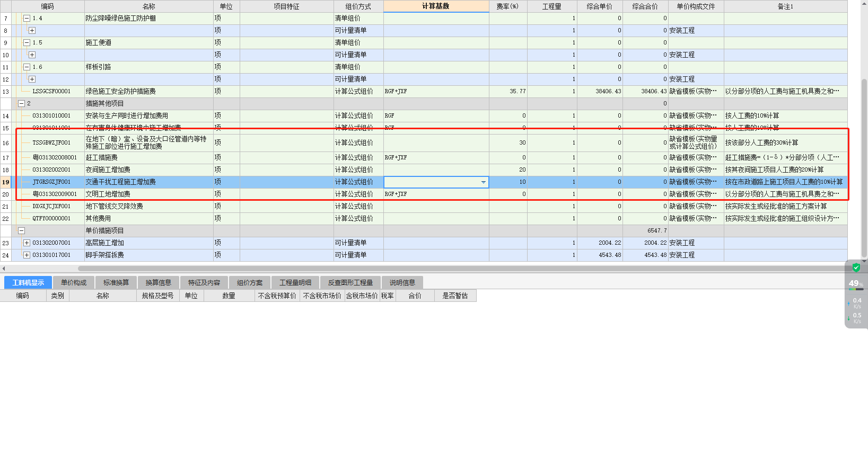Click the 4543.48 综合单价 cell

click(x=600, y=255)
